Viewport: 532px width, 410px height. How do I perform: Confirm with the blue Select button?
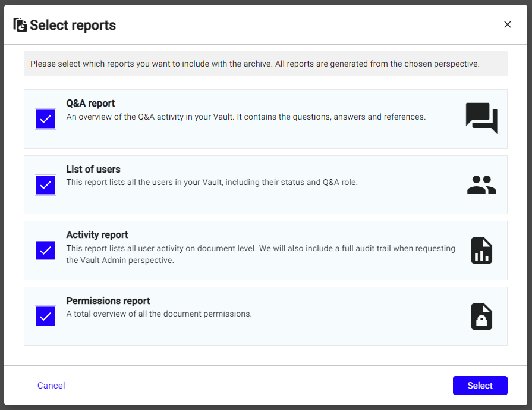pyautogui.click(x=480, y=386)
